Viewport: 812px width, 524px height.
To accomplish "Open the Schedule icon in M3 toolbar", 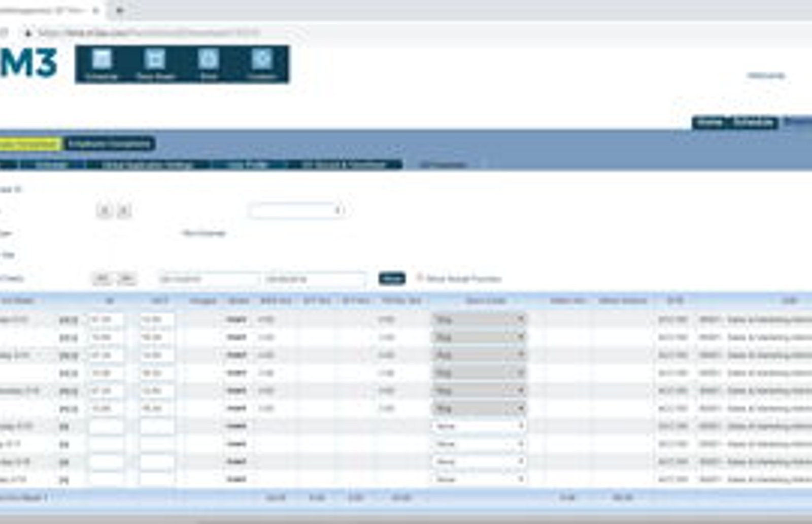I will [x=101, y=64].
